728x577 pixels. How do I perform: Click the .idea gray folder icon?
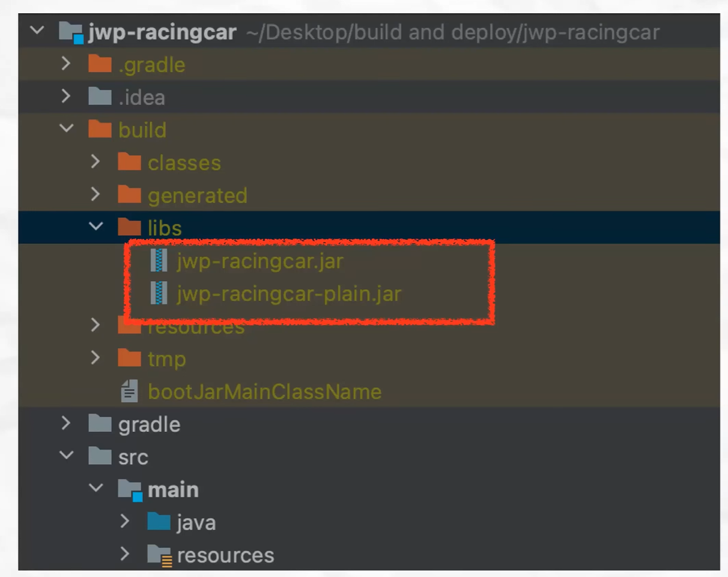click(x=100, y=97)
